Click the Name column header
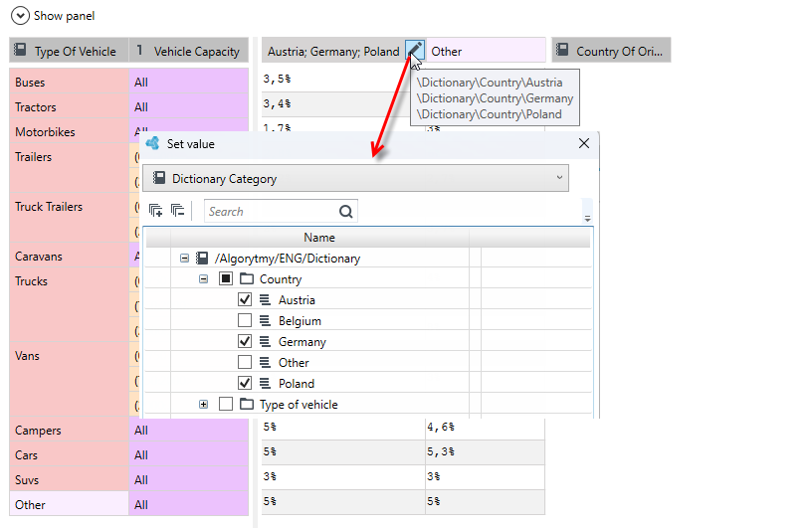 tap(319, 237)
